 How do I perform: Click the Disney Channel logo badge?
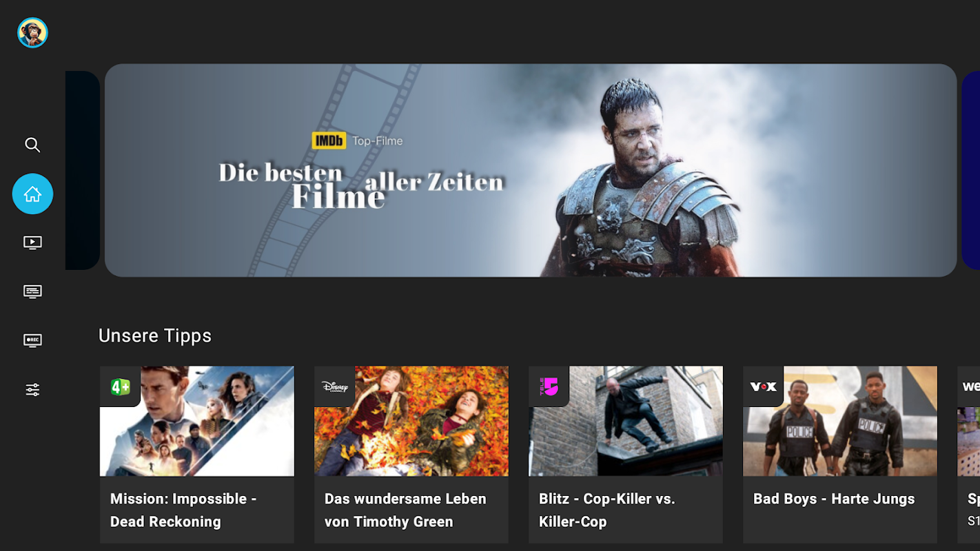coord(335,386)
